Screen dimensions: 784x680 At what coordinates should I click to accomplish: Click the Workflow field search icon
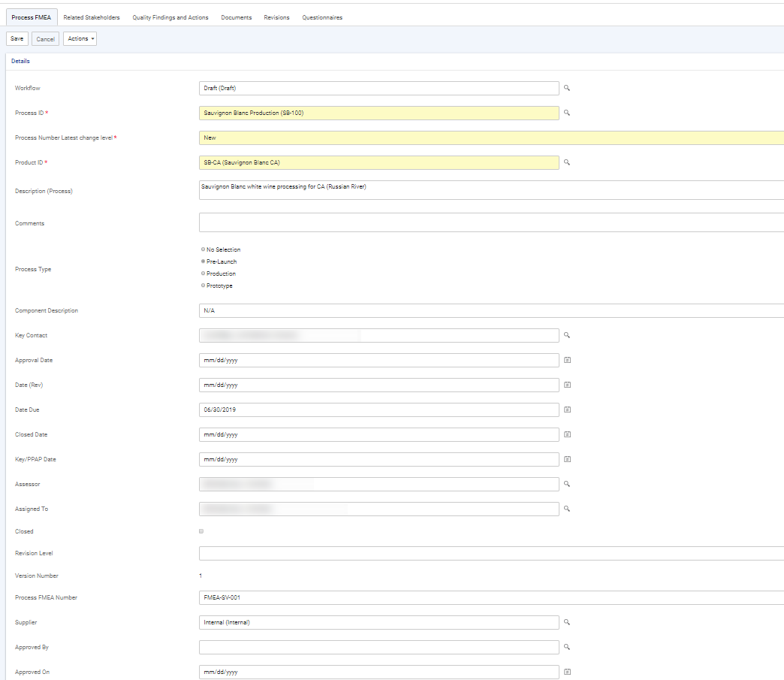[567, 88]
